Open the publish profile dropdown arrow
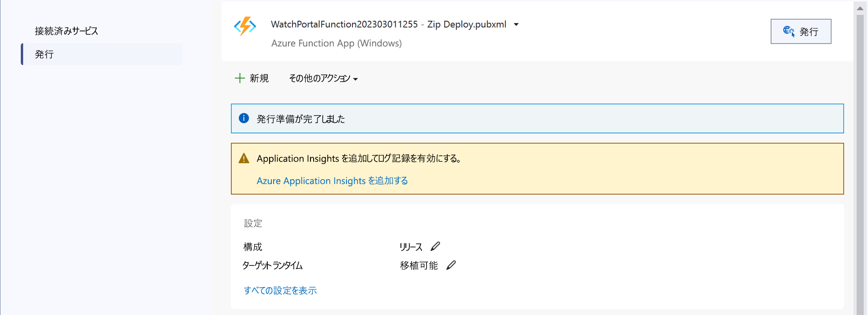The height and width of the screenshot is (315, 868). point(516,25)
